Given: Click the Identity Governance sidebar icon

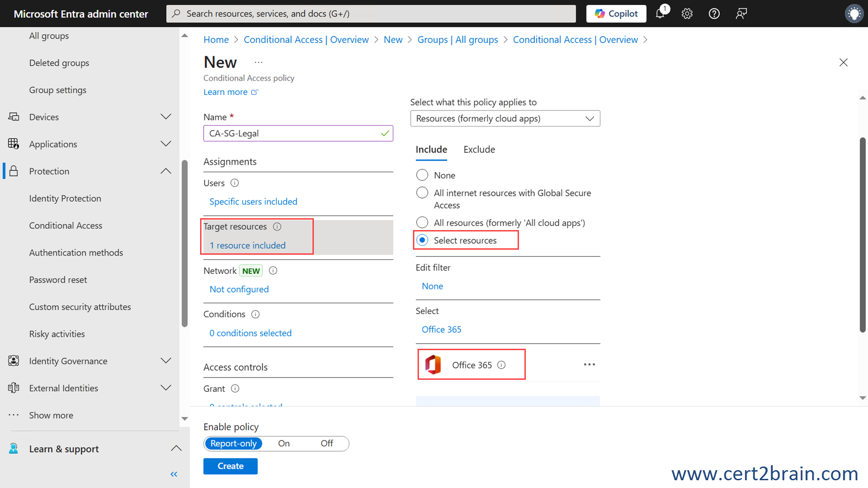Looking at the screenshot, I should pos(14,361).
